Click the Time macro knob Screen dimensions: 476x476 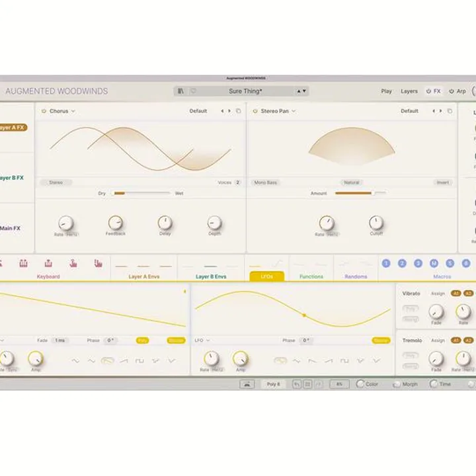[434, 384]
